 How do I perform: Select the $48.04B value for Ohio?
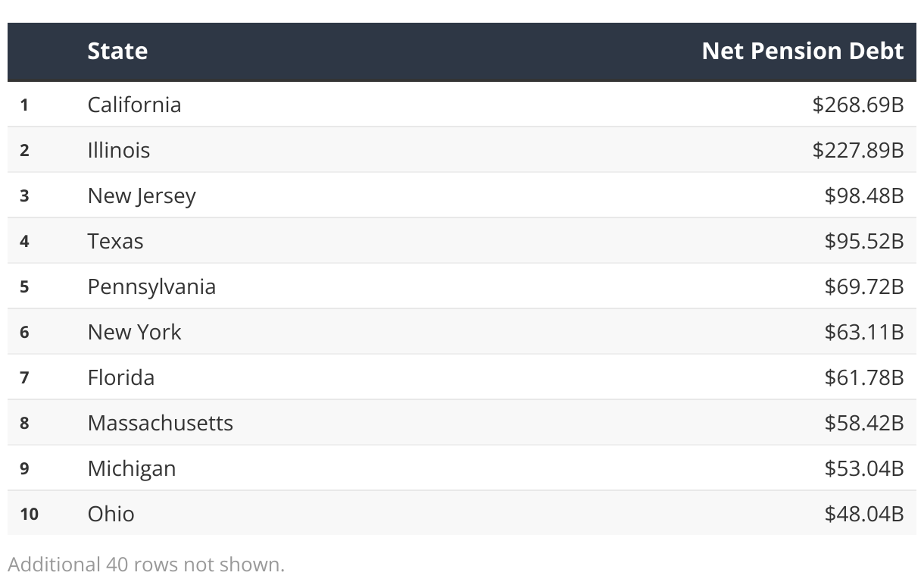(x=864, y=514)
